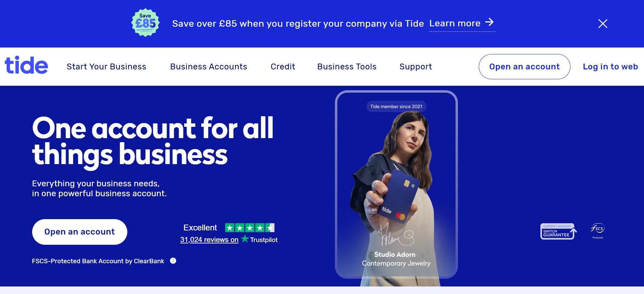This screenshot has height=294, width=644.
Task: Click the Tide logo
Action: point(26,66)
